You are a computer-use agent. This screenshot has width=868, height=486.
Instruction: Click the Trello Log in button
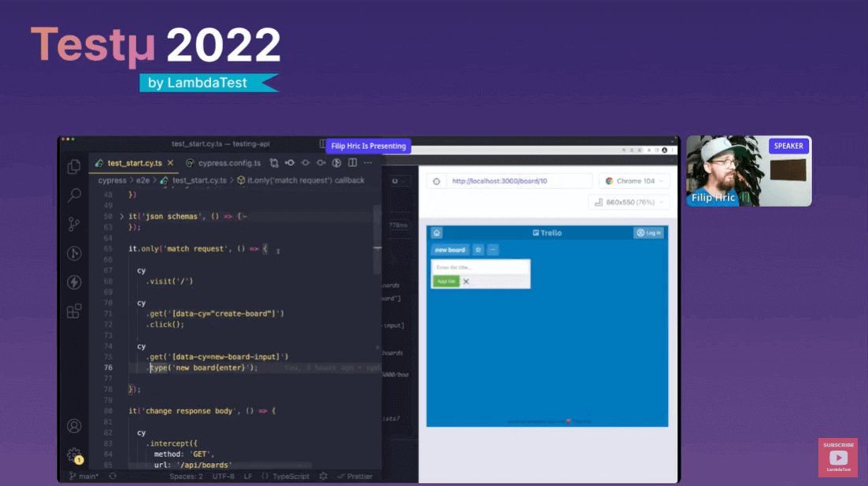(x=648, y=232)
